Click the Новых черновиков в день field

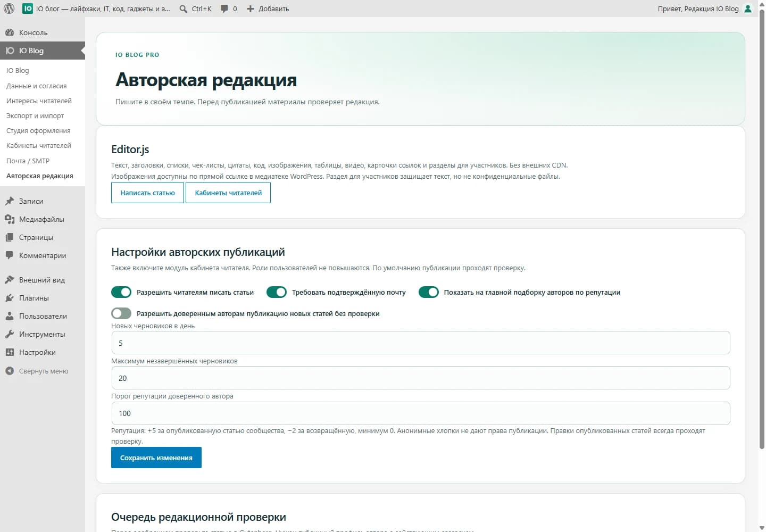point(421,343)
